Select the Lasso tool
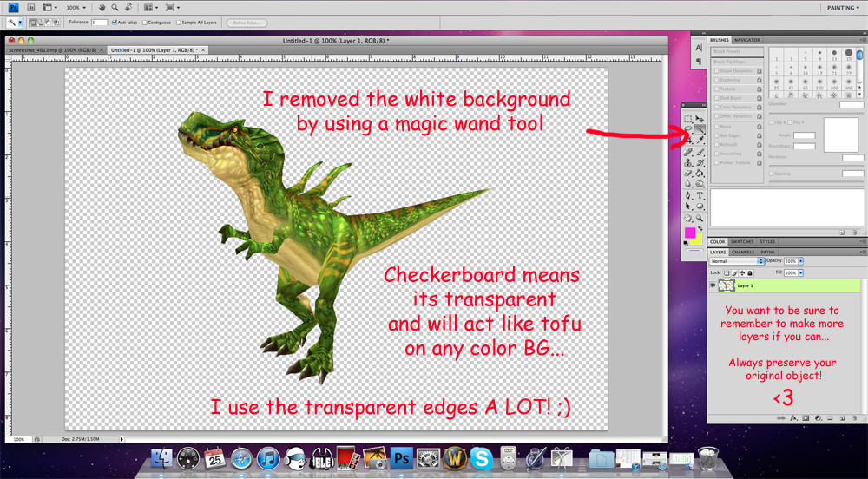Image resolution: width=868 pixels, height=479 pixels. [687, 129]
